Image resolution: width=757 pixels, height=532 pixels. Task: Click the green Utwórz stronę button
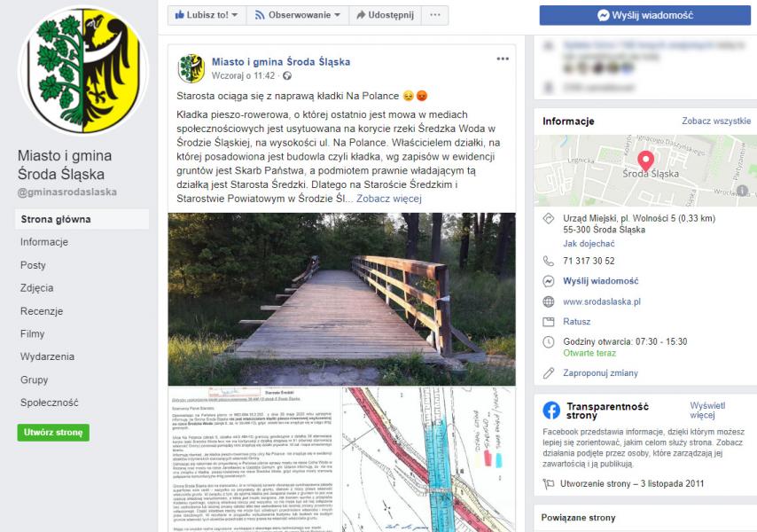click(x=53, y=433)
